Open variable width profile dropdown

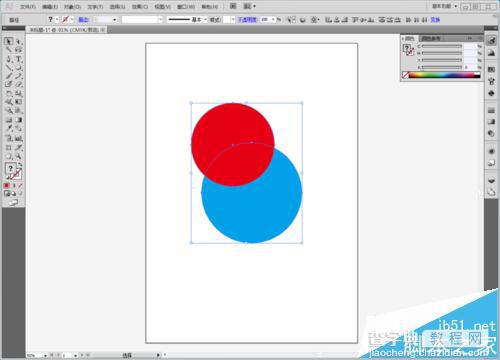pos(160,20)
